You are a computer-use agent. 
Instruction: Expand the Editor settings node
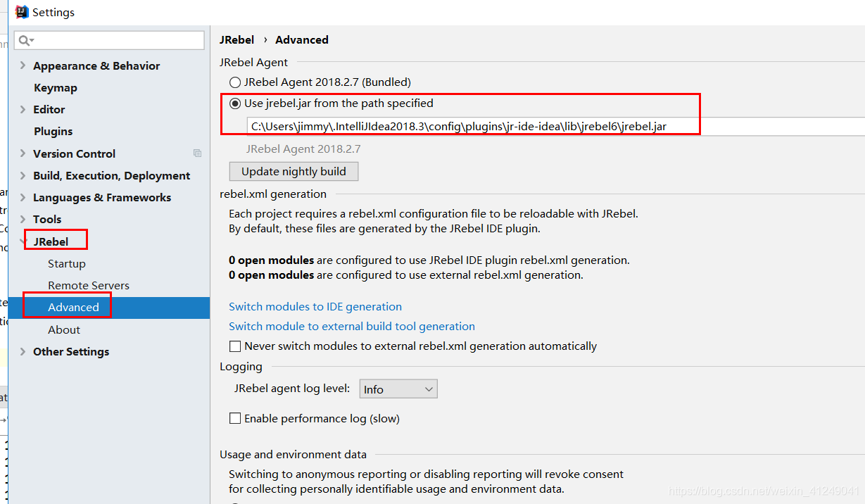coord(23,109)
